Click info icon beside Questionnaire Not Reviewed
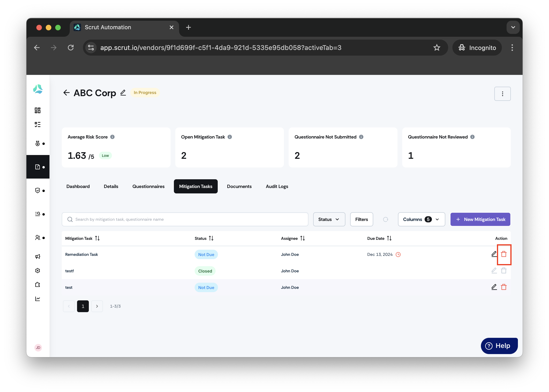The image size is (549, 392). 473,137
